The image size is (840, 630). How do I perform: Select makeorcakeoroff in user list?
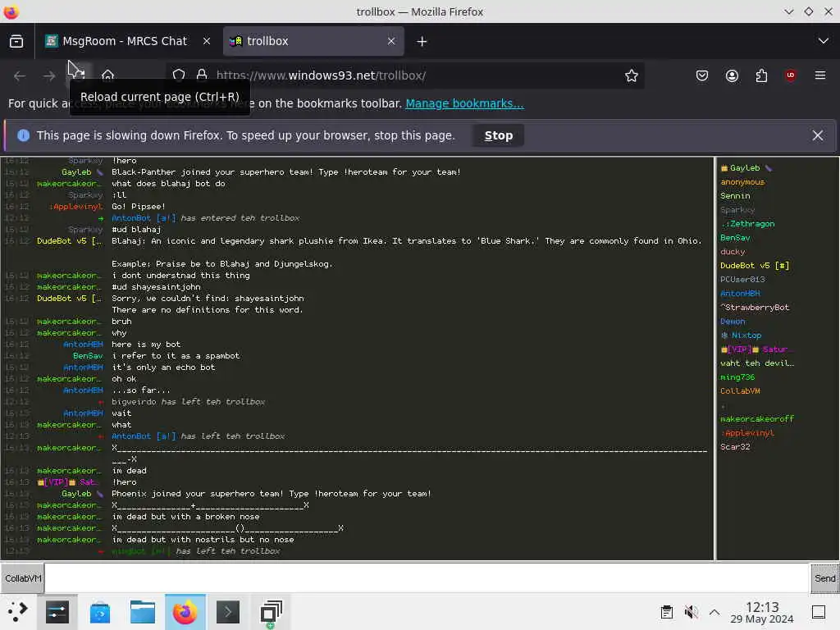point(757,419)
